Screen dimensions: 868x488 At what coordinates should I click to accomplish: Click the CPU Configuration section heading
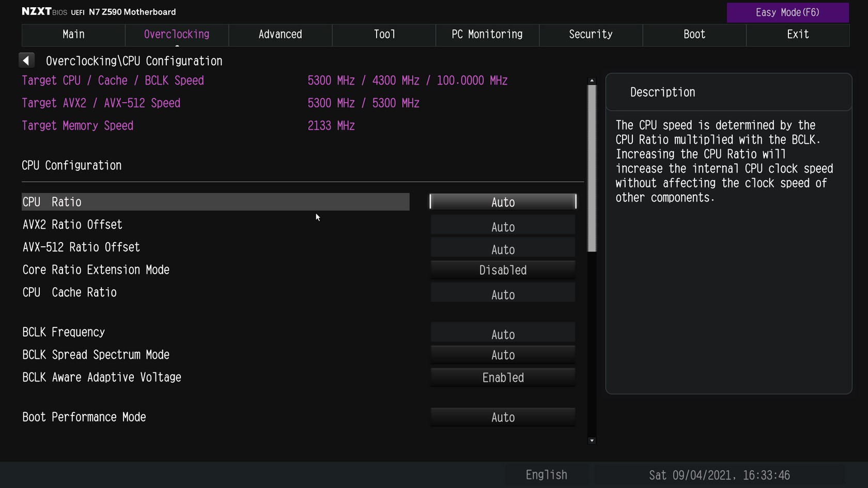72,166
